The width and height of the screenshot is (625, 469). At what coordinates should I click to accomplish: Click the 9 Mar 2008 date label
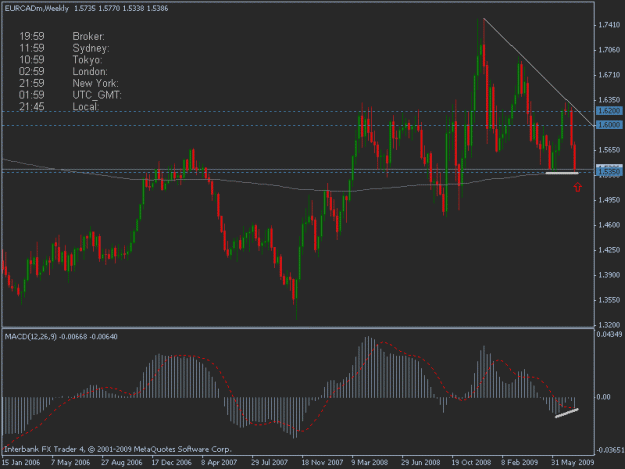pos(369,463)
